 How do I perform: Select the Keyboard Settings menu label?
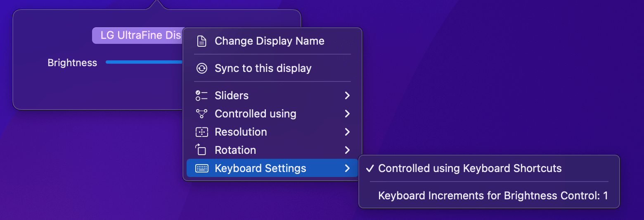pyautogui.click(x=260, y=168)
